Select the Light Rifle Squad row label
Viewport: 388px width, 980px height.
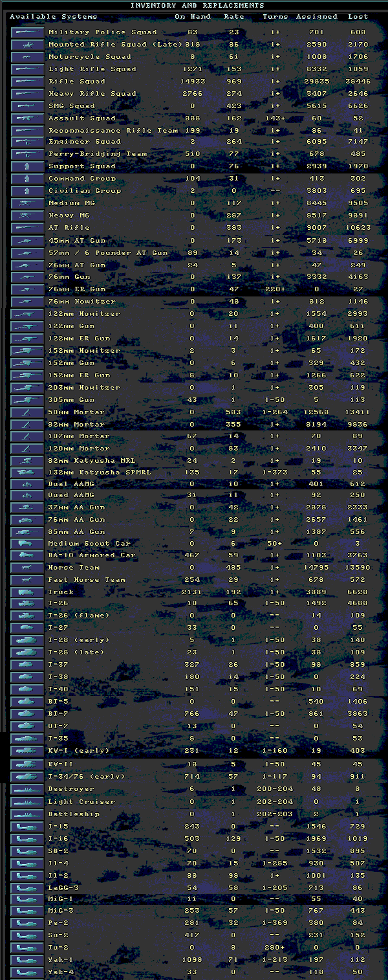click(x=92, y=69)
